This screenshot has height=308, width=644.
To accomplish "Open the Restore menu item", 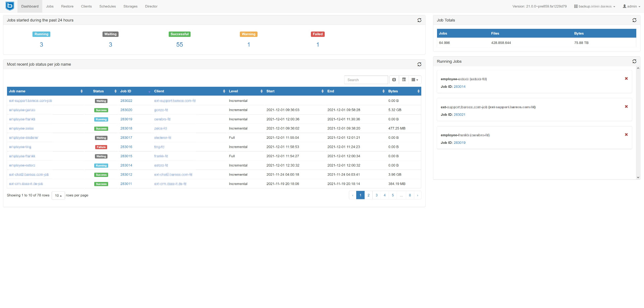I will (67, 6).
